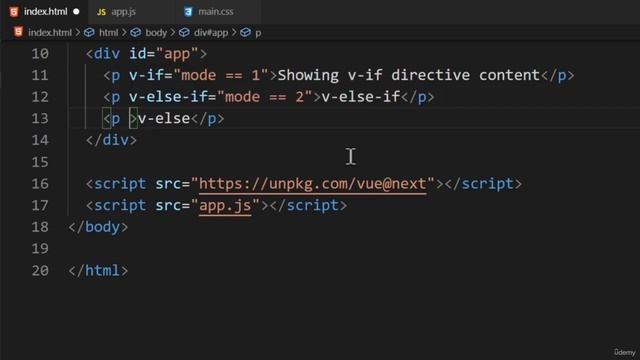Click the app.js link in script src
Viewport: 640px width, 360px height.
coord(225,206)
